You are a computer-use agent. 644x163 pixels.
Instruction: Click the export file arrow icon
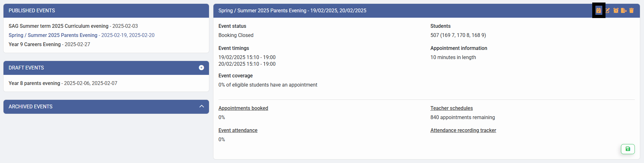click(x=623, y=10)
